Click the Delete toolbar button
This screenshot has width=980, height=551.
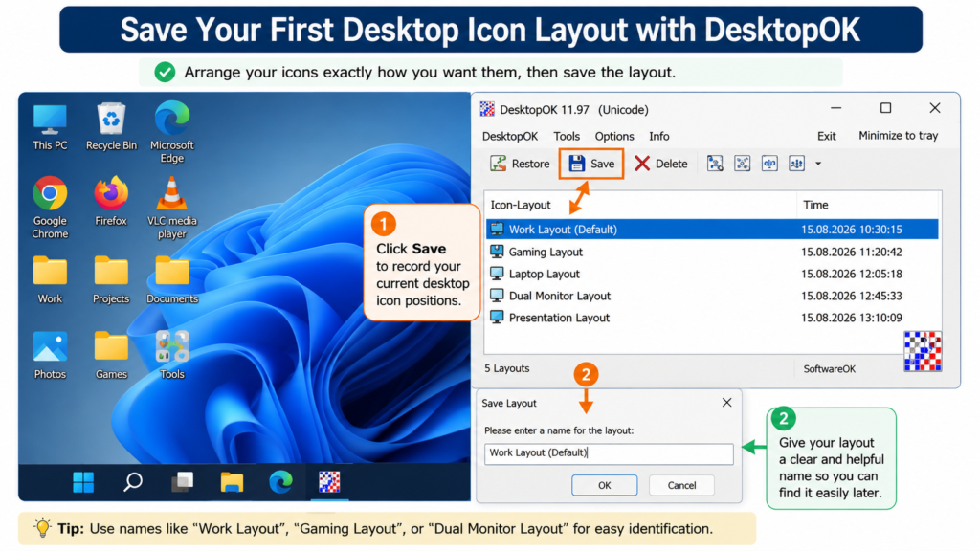660,164
